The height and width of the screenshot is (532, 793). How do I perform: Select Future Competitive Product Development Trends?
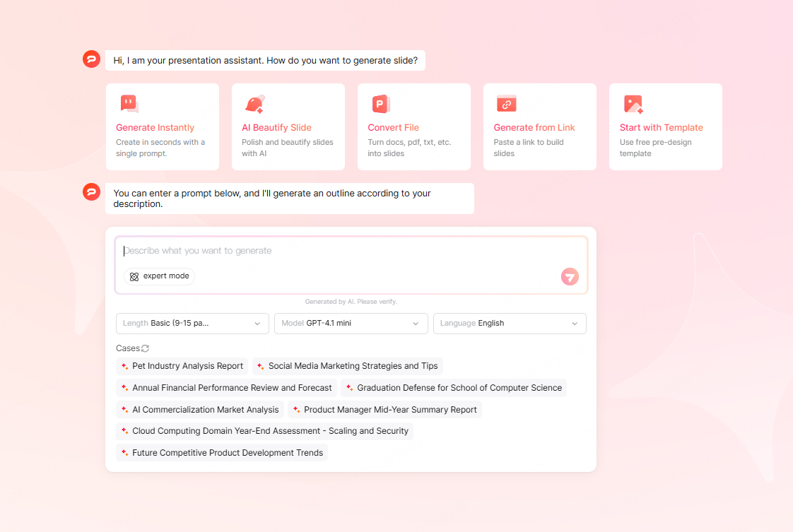(221, 452)
